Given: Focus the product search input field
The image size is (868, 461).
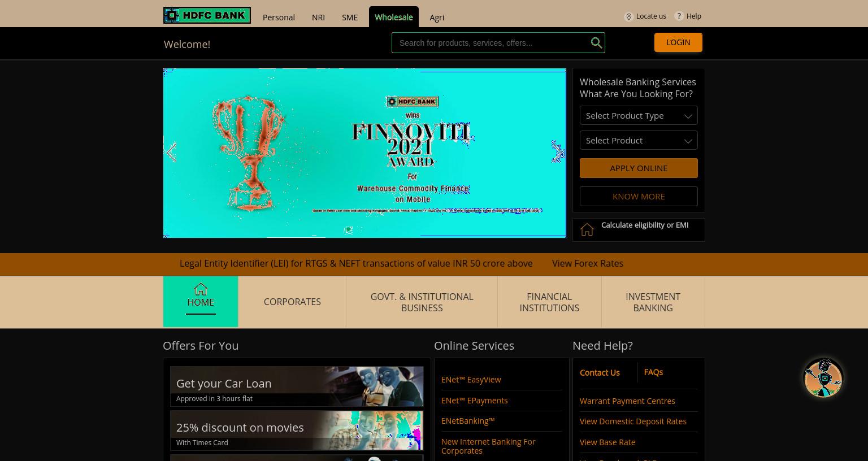Looking at the screenshot, I should click(x=492, y=43).
